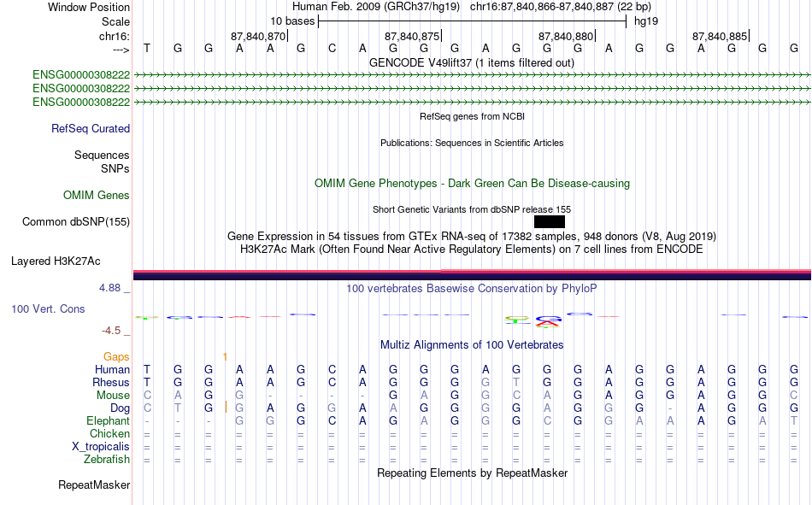Click the OMIM Gene Phenotypes title
Screen dimensions: 812x505
[472, 184]
